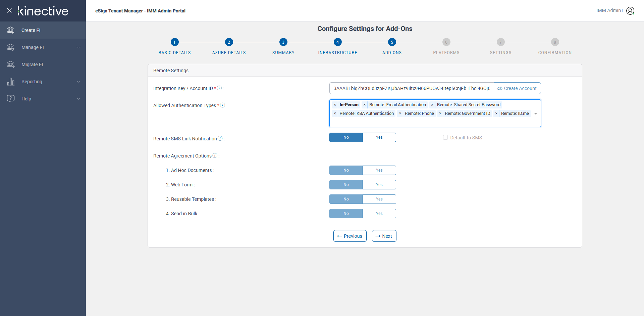Click the Manage FI bank gear icon
644x316 pixels.
(11, 47)
